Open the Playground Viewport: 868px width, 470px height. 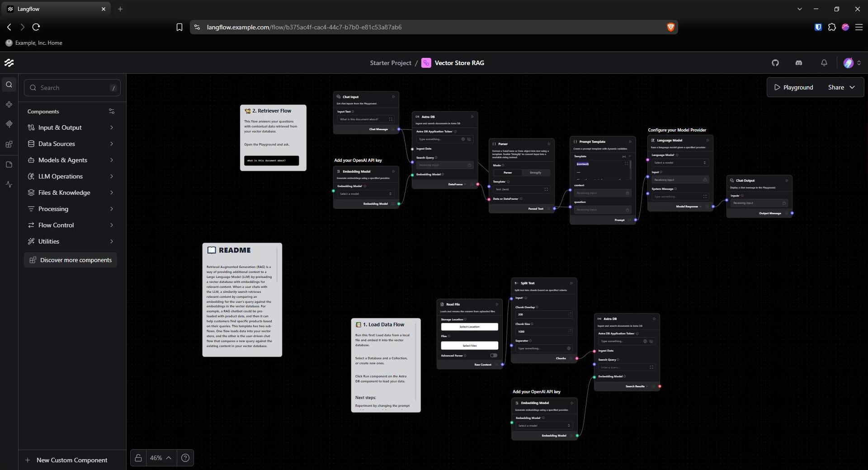[794, 87]
